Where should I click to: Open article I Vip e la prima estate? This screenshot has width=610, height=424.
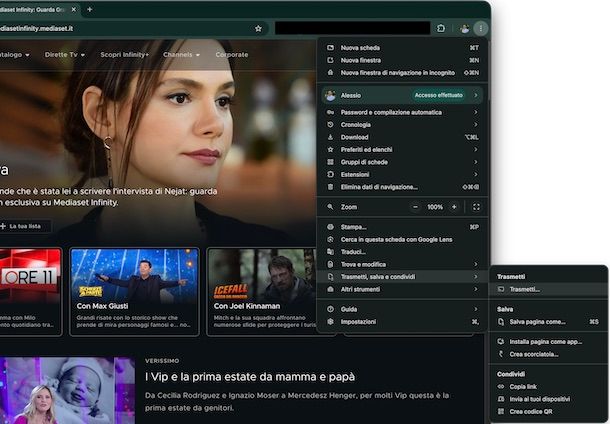coord(250,377)
